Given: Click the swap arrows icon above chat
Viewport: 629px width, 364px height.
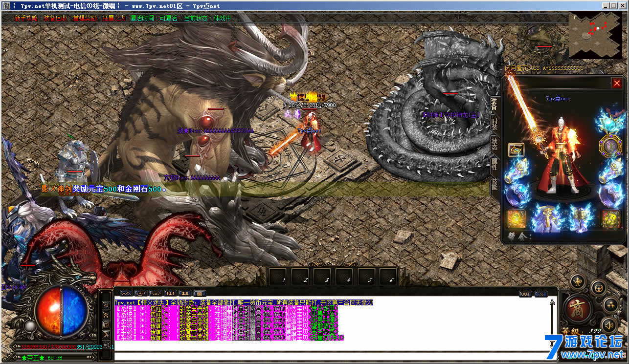Looking at the screenshot, I should (x=141, y=294).
